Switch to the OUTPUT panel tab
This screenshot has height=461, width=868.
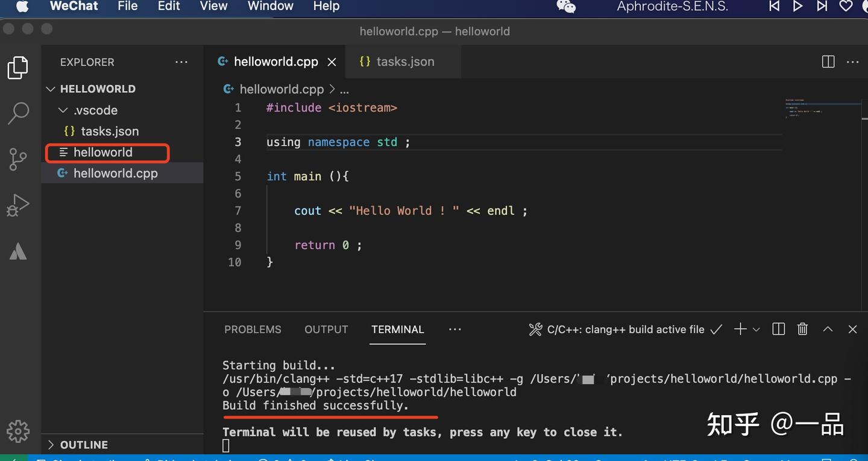(x=325, y=329)
